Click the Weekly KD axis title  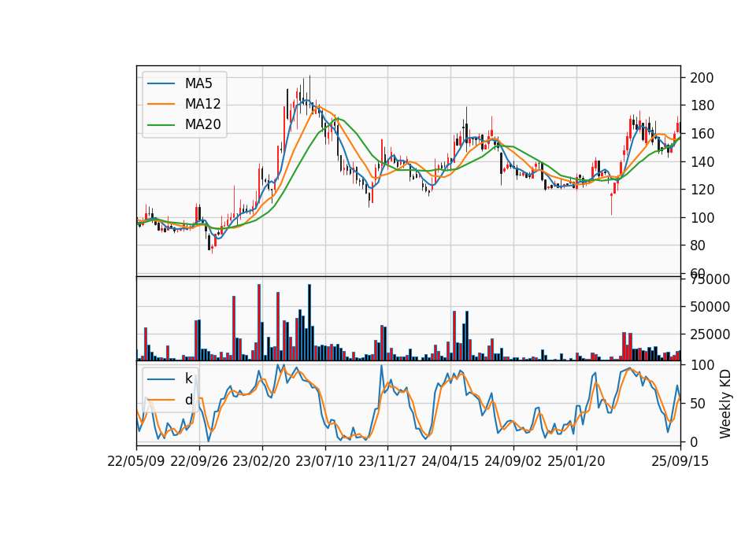725,404
